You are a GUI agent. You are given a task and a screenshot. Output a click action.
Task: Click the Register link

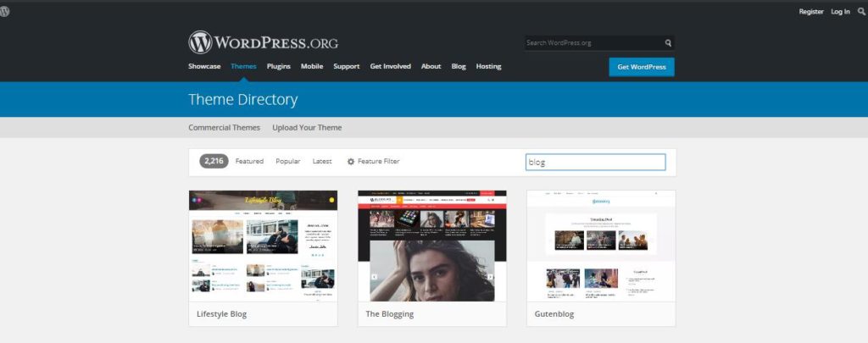pyautogui.click(x=811, y=12)
